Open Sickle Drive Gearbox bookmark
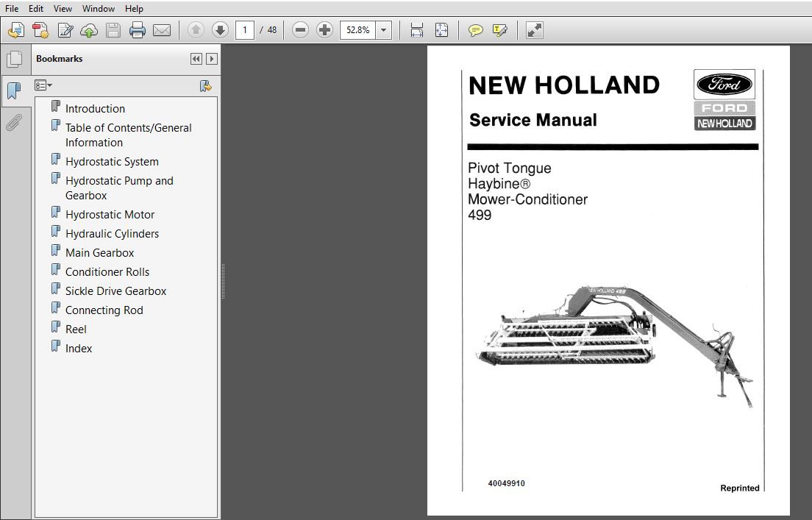The height and width of the screenshot is (520, 812). pos(115,291)
